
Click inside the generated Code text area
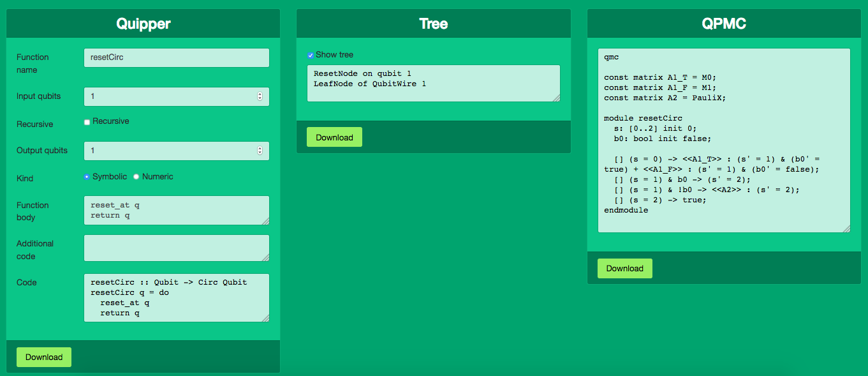[x=176, y=297]
